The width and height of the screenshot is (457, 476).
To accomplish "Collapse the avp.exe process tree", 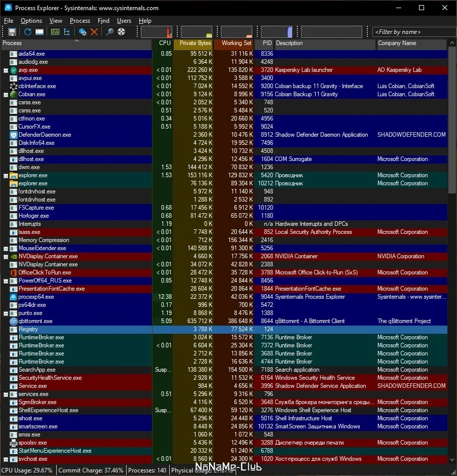I will point(6,70).
